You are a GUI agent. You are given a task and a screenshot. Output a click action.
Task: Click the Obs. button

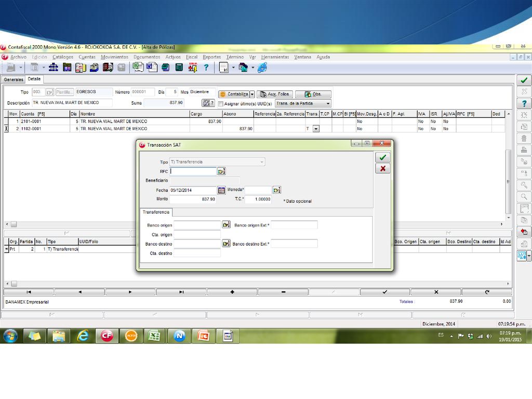(x=313, y=95)
